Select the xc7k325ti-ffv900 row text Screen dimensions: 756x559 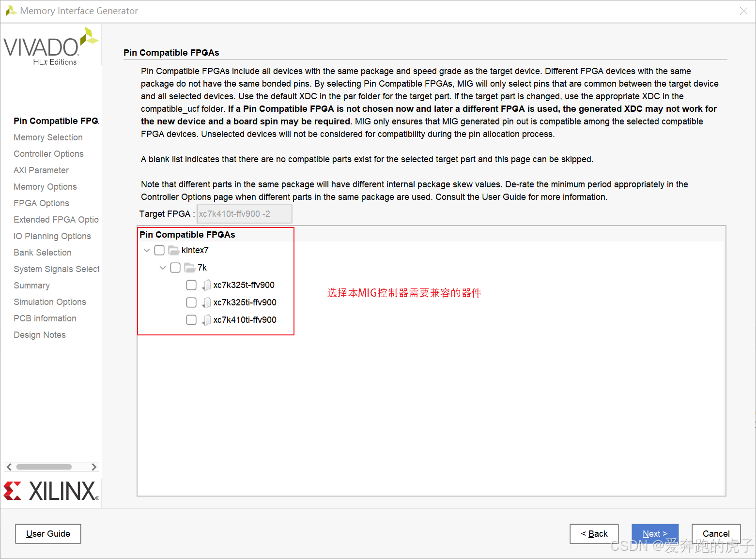click(245, 302)
